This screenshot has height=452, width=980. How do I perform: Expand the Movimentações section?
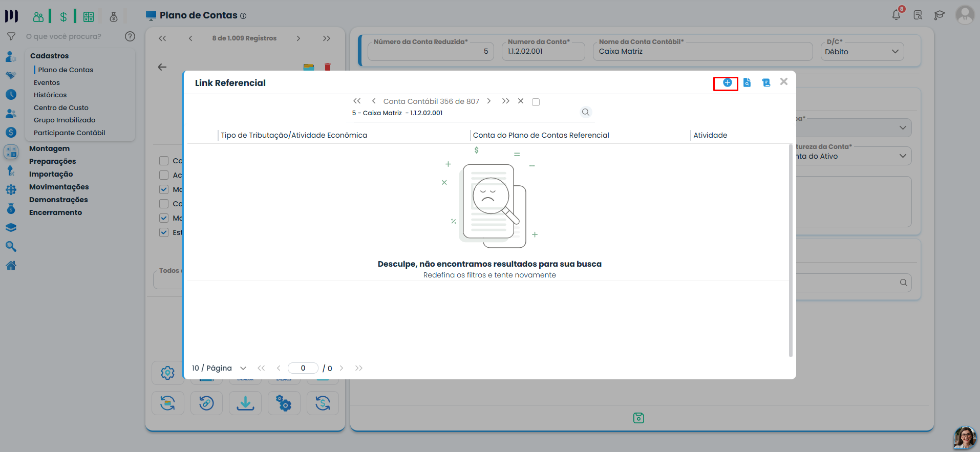[59, 187]
